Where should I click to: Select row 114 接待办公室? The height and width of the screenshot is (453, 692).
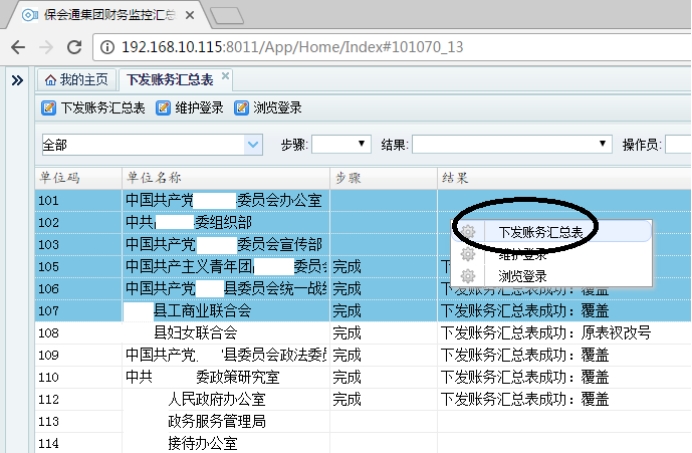point(363,443)
